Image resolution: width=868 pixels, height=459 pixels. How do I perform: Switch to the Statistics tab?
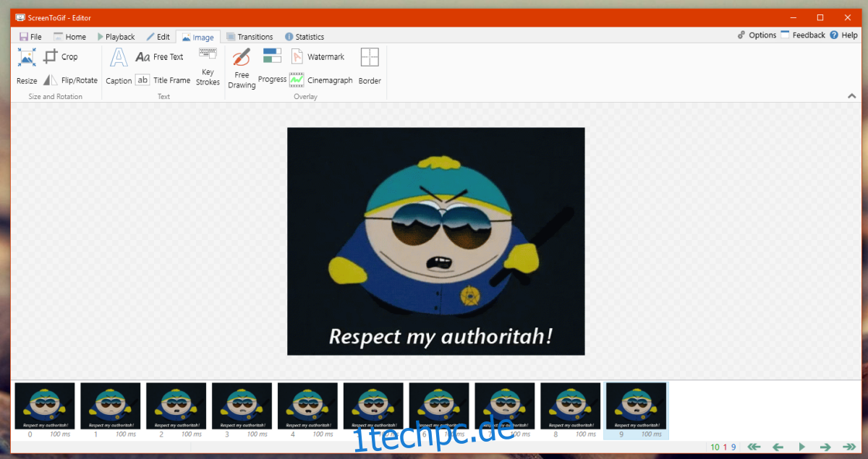[304, 37]
